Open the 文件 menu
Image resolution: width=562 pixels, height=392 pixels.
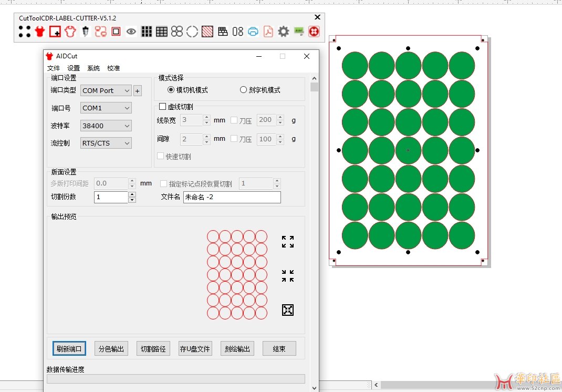(54, 68)
